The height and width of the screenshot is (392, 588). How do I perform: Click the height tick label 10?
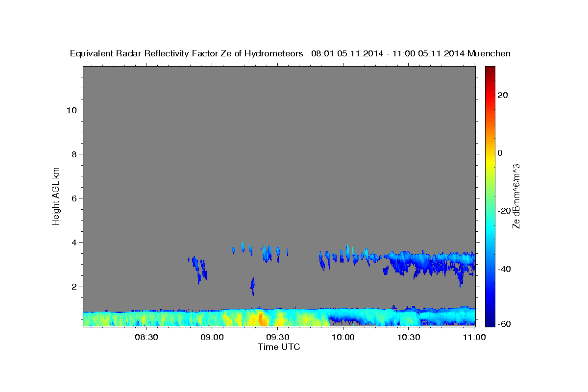[72, 110]
